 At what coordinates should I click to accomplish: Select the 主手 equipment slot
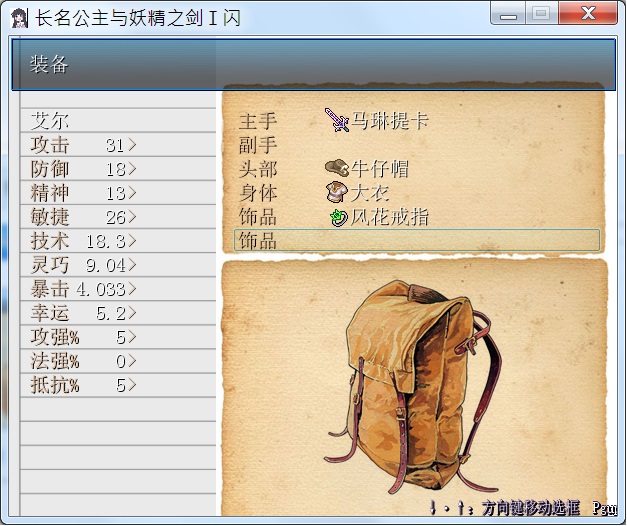[x=417, y=120]
